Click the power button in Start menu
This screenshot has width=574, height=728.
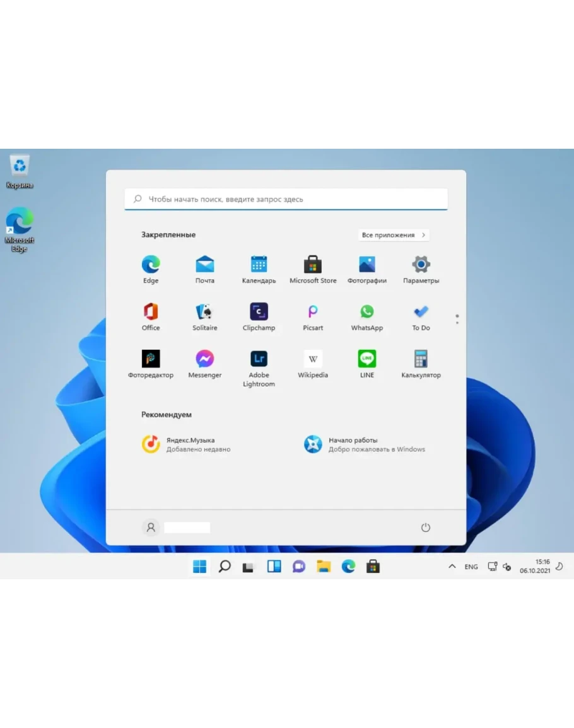tap(426, 528)
